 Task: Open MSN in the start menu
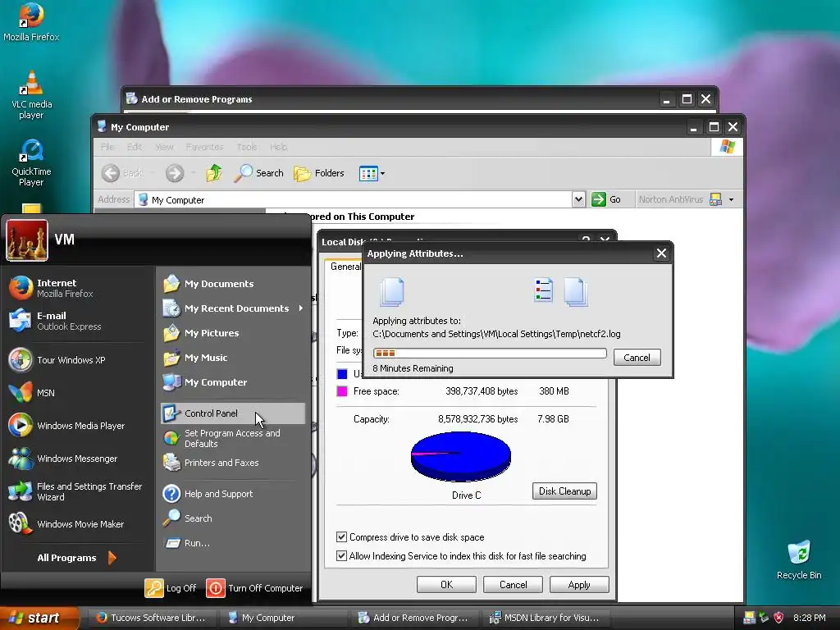click(x=78, y=393)
